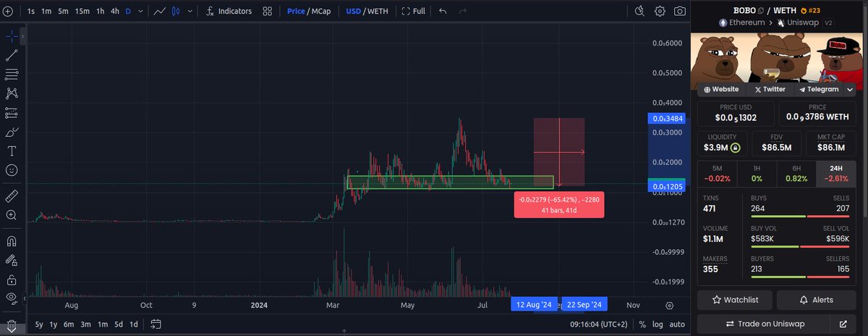
Task: Copy the BOBO token address icon
Action: [x=760, y=9]
